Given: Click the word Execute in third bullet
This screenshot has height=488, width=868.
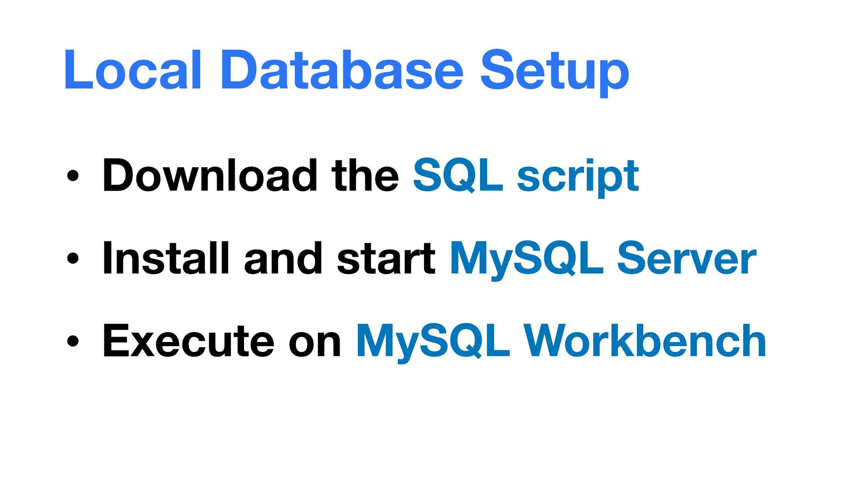Looking at the screenshot, I should (189, 340).
